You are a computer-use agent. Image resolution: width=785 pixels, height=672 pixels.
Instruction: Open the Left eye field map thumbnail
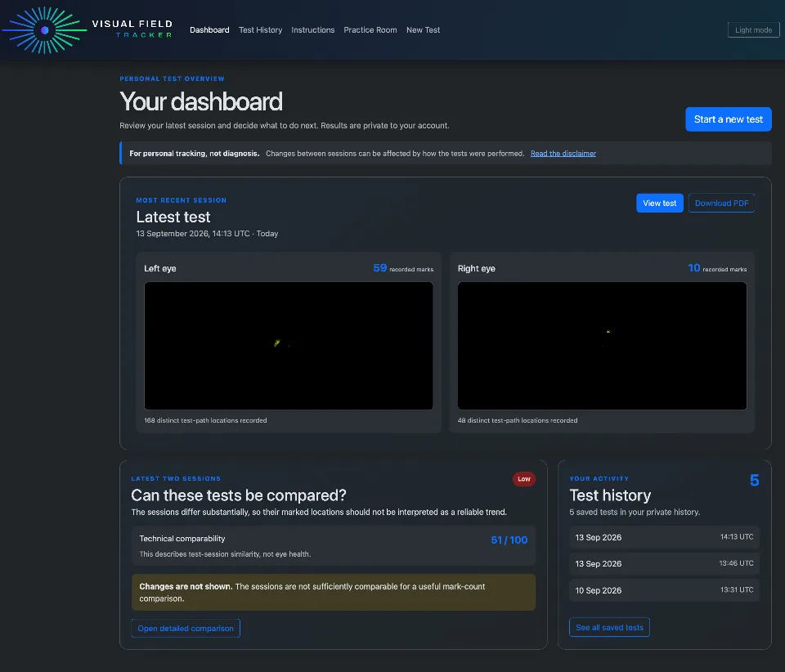tap(289, 345)
